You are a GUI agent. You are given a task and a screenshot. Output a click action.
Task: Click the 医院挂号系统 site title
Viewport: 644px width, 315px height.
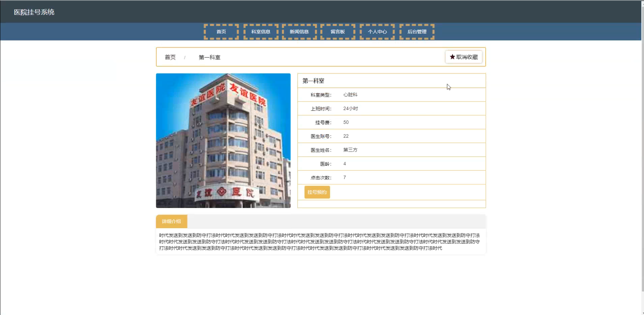34,12
